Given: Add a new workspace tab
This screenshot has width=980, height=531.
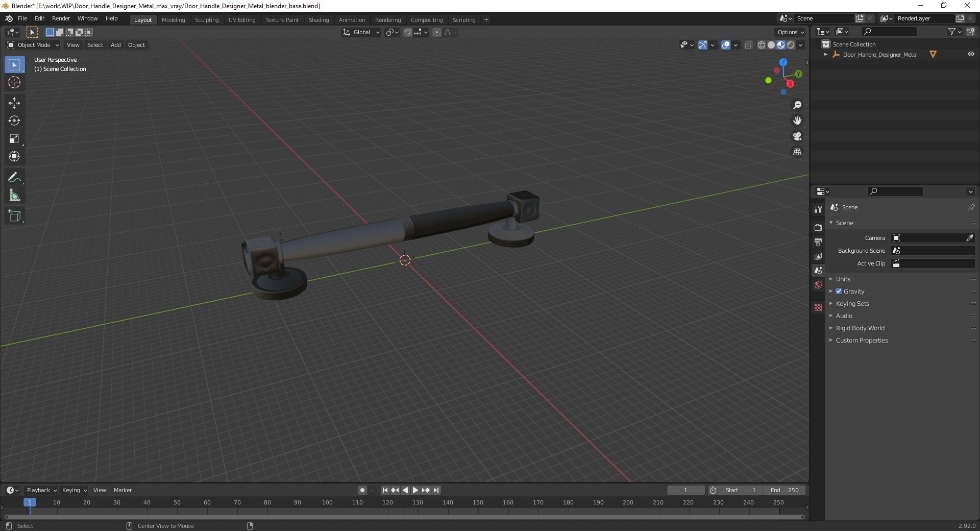Looking at the screenshot, I should tap(486, 20).
